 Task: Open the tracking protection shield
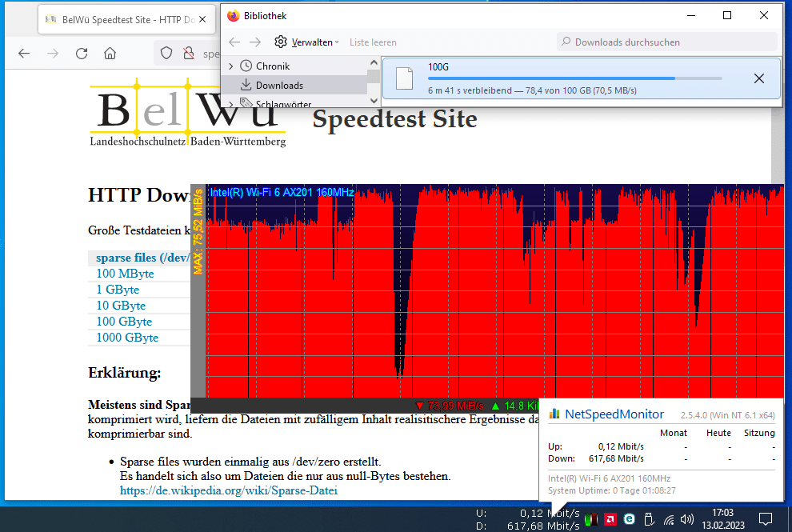click(166, 53)
